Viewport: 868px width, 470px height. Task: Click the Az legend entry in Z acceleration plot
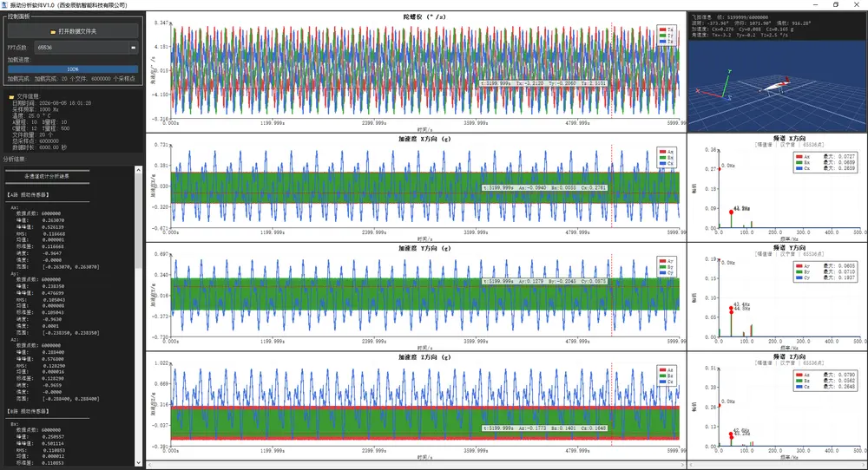667,370
